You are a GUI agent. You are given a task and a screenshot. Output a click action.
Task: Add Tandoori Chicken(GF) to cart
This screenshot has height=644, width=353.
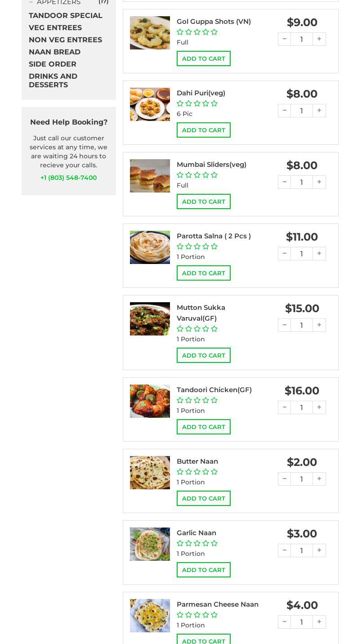[204, 427]
